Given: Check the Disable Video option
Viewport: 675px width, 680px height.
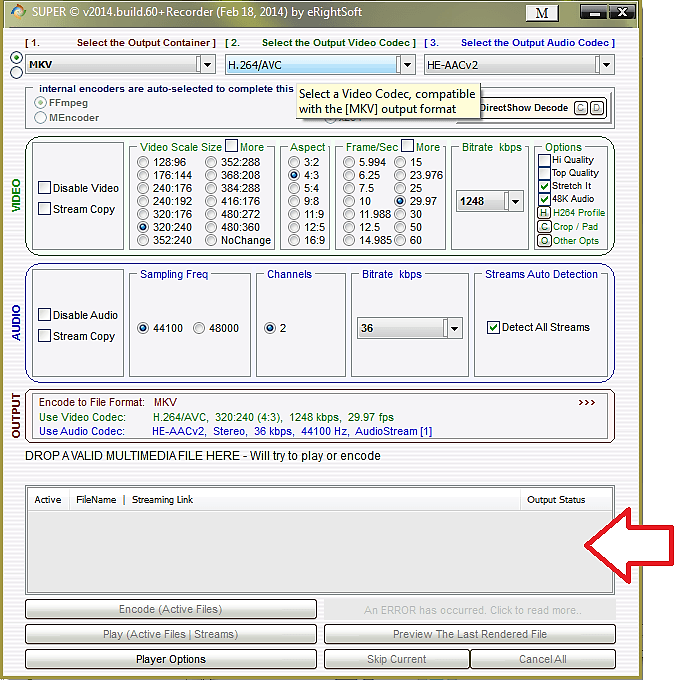Looking at the screenshot, I should 45,188.
